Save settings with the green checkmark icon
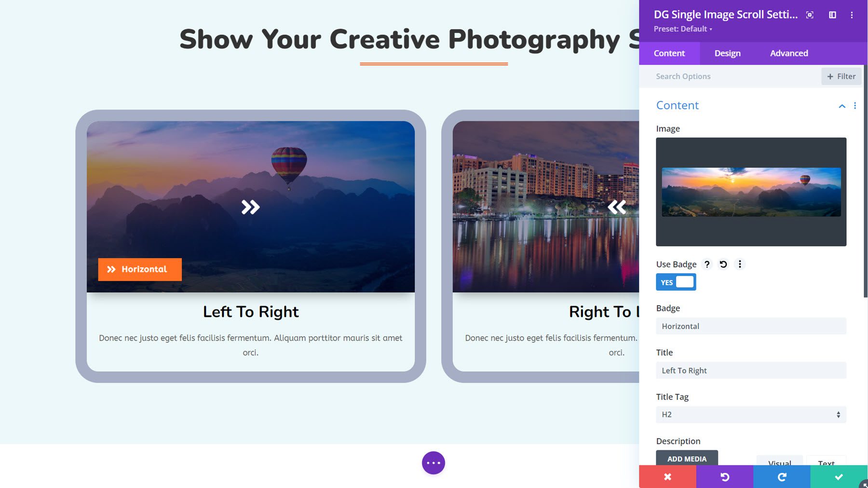The image size is (868, 488). pyautogui.click(x=838, y=477)
